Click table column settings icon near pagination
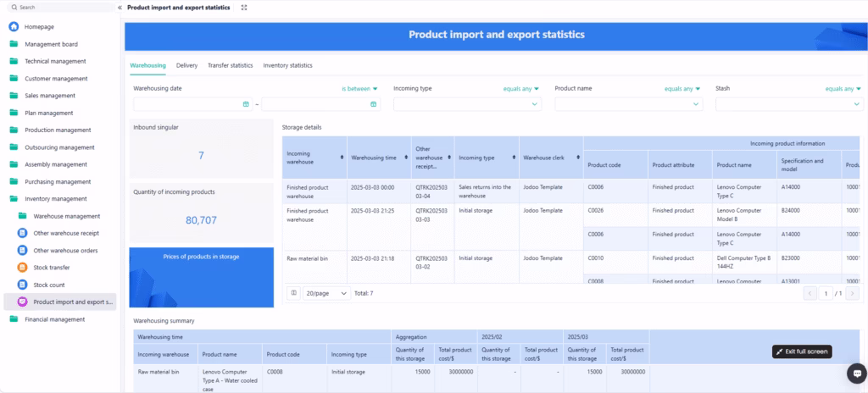This screenshot has width=868, height=393. pos(293,293)
